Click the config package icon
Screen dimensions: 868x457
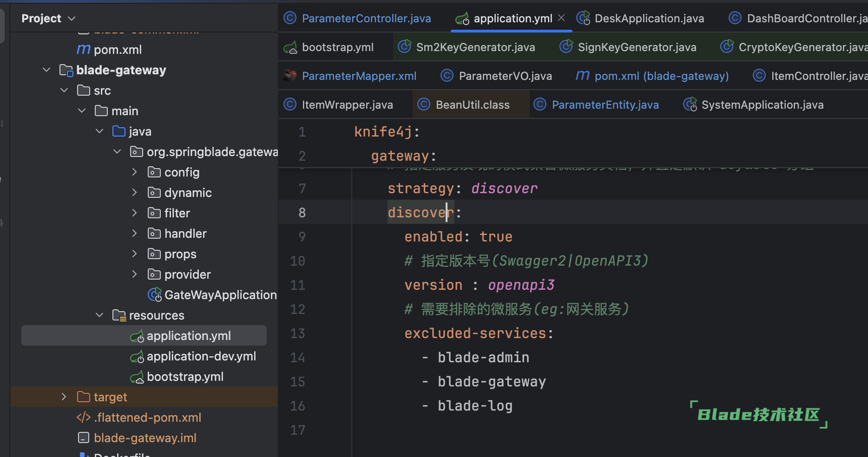click(x=154, y=172)
